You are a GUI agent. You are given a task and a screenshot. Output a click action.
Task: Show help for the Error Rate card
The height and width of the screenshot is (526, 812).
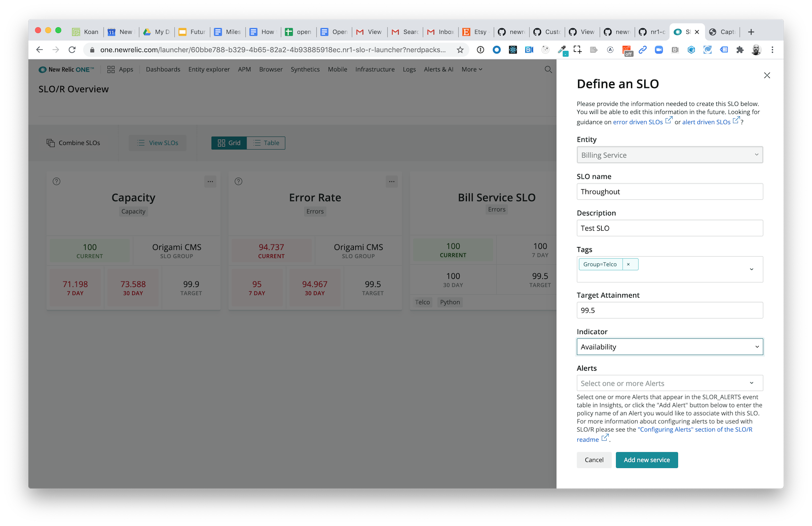click(239, 182)
